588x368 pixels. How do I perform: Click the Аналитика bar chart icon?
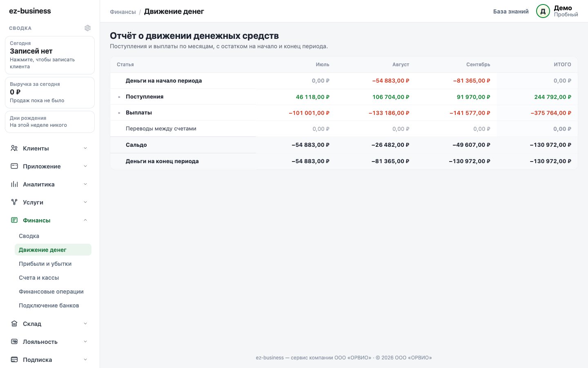(14, 184)
